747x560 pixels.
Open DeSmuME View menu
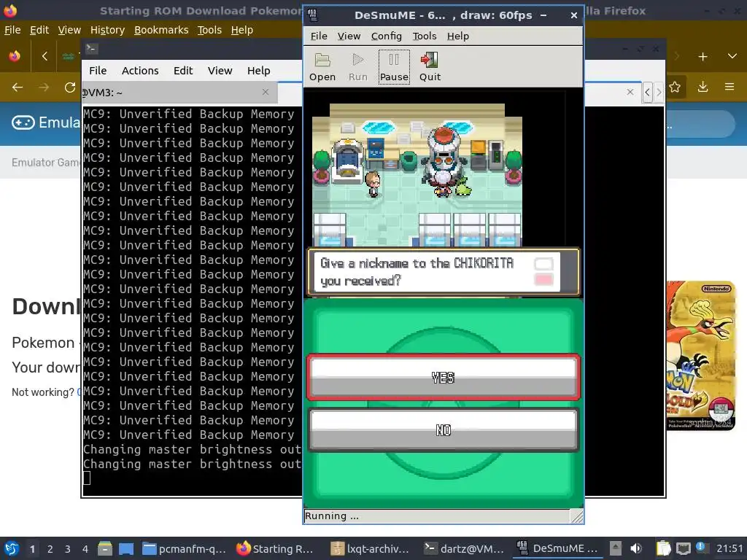[349, 36]
